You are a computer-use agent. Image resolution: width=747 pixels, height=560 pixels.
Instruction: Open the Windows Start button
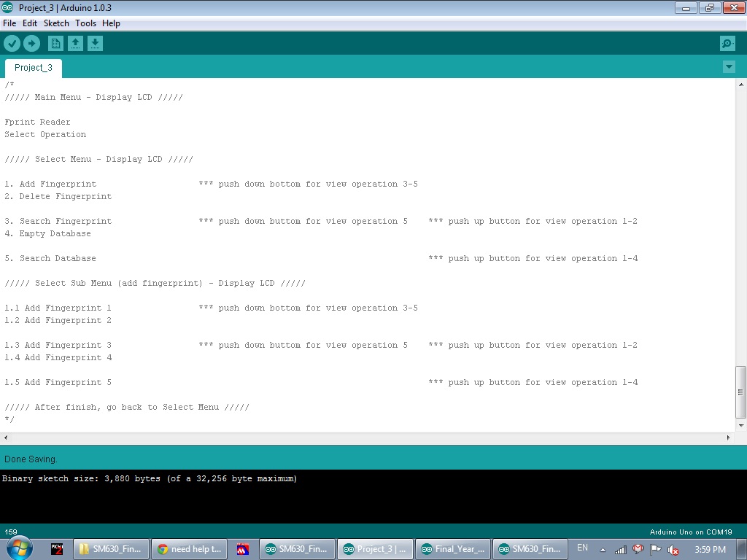[19, 548]
